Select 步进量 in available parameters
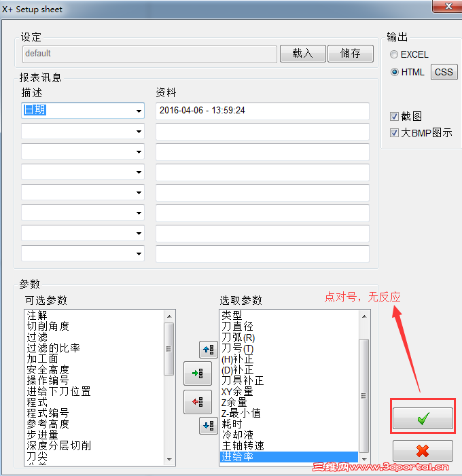The height and width of the screenshot is (476, 462). 42,435
